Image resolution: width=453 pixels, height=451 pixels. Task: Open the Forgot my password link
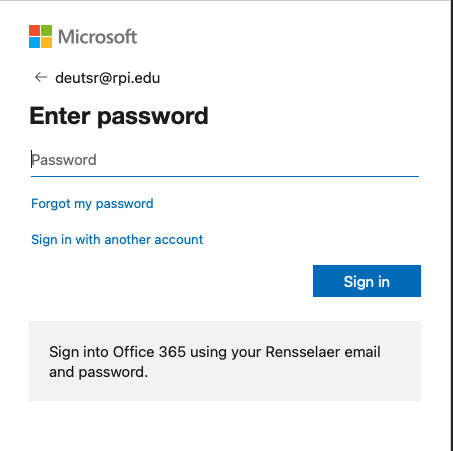coord(92,204)
